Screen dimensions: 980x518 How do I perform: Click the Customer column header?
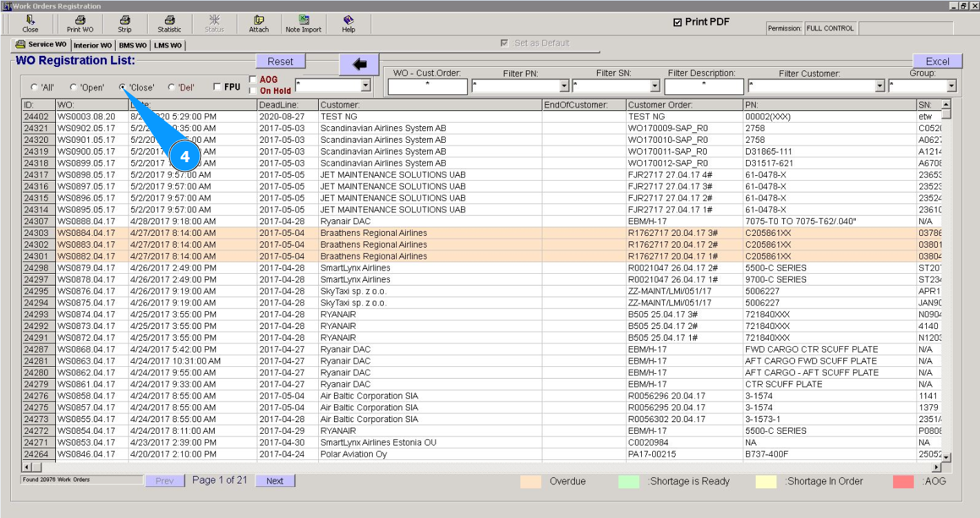click(x=430, y=105)
